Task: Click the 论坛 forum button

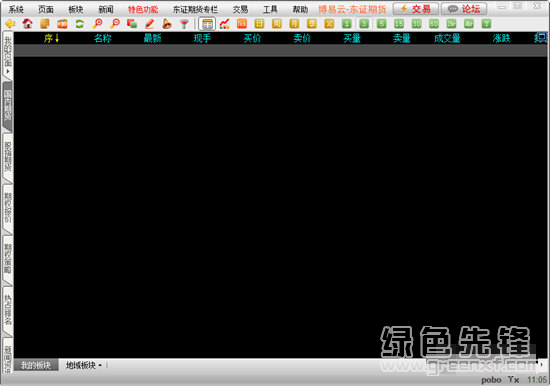Action: coord(464,9)
